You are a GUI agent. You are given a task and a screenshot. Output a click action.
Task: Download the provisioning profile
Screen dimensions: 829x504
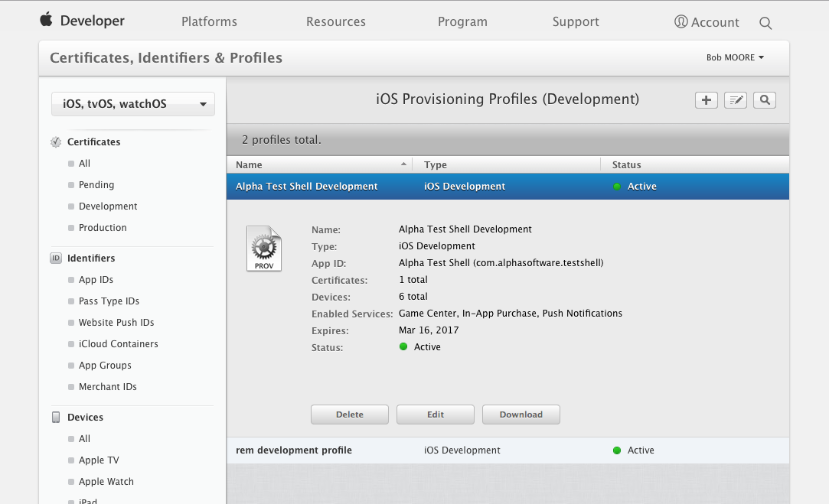tap(521, 415)
